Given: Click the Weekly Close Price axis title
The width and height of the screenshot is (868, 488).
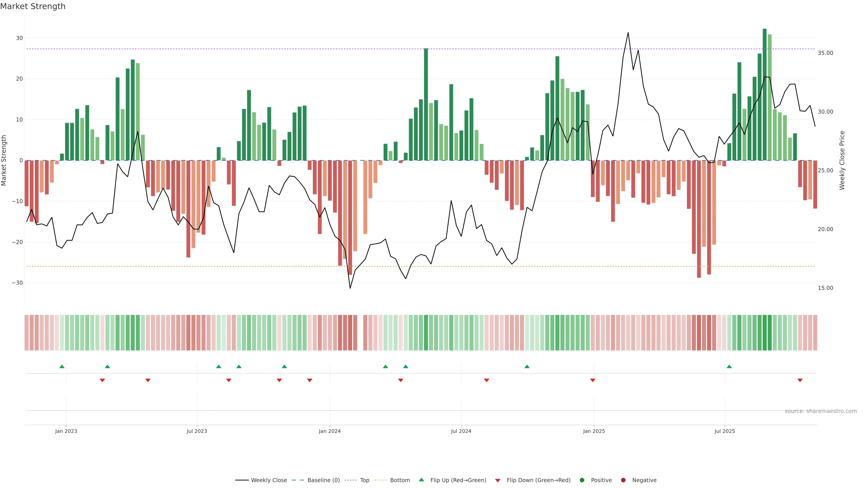Looking at the screenshot, I should [x=842, y=160].
